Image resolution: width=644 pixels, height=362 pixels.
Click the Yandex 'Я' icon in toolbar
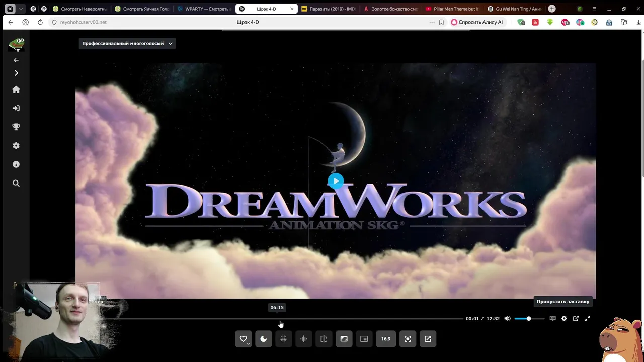point(25,22)
